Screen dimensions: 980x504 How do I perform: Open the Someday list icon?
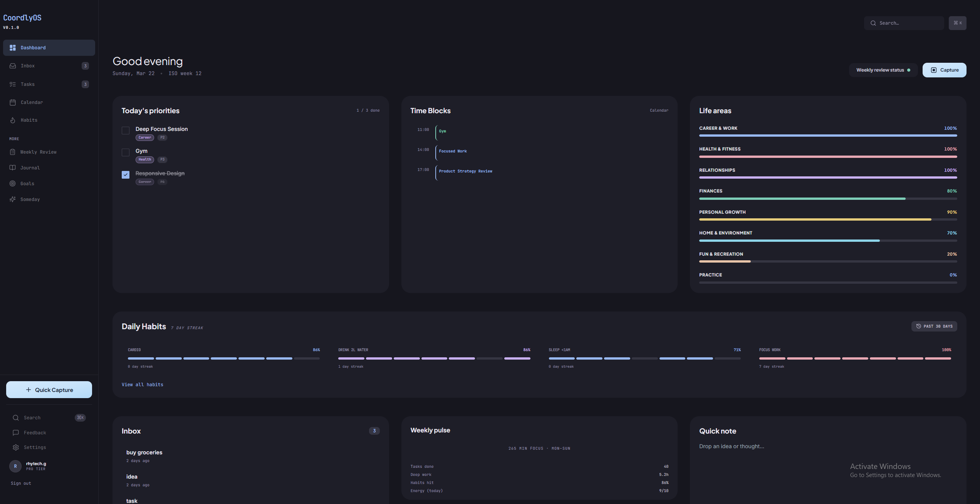[13, 199]
